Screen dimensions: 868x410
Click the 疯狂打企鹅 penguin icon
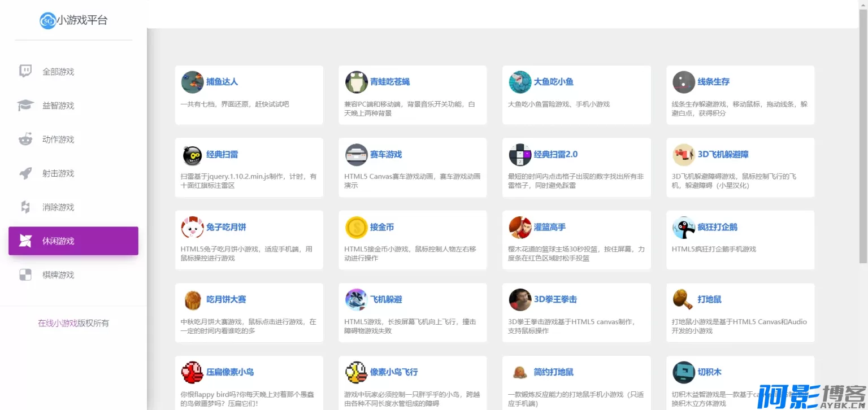(x=683, y=228)
